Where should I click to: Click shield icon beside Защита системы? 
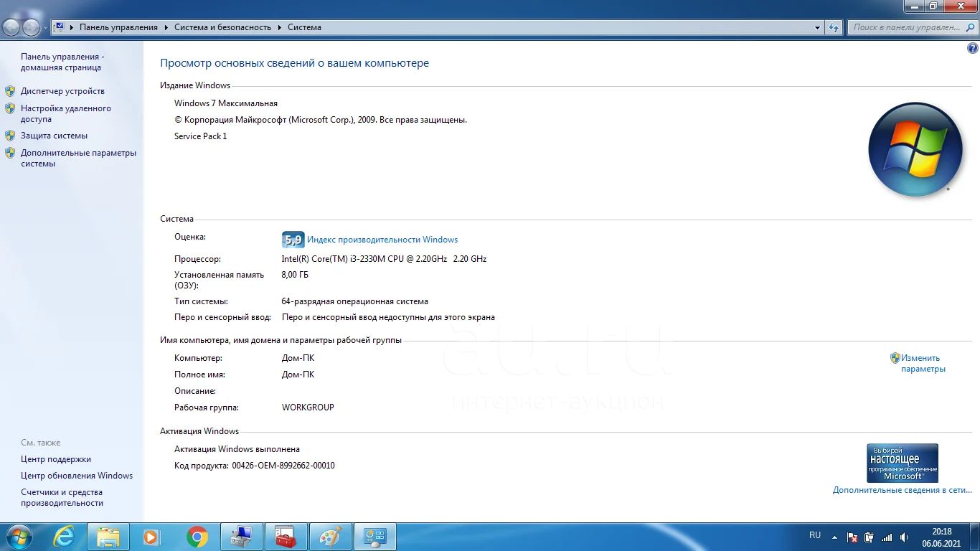tap(10, 135)
